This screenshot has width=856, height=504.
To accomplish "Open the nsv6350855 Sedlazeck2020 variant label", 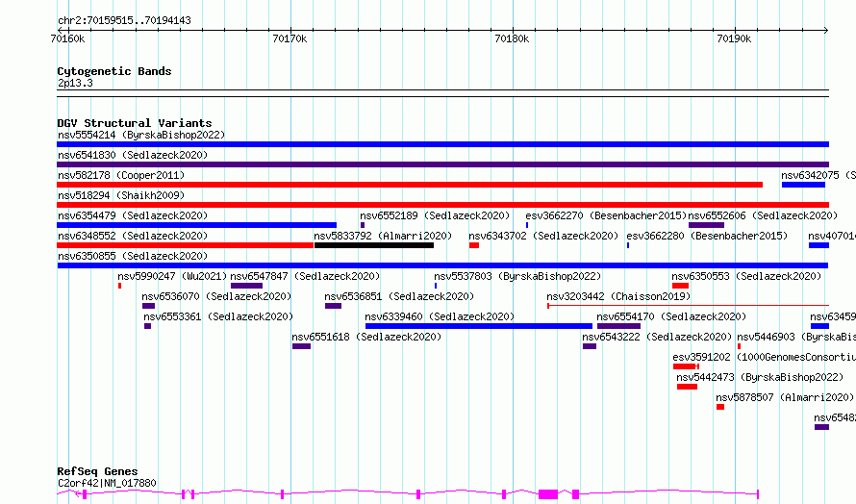I will (x=133, y=256).
